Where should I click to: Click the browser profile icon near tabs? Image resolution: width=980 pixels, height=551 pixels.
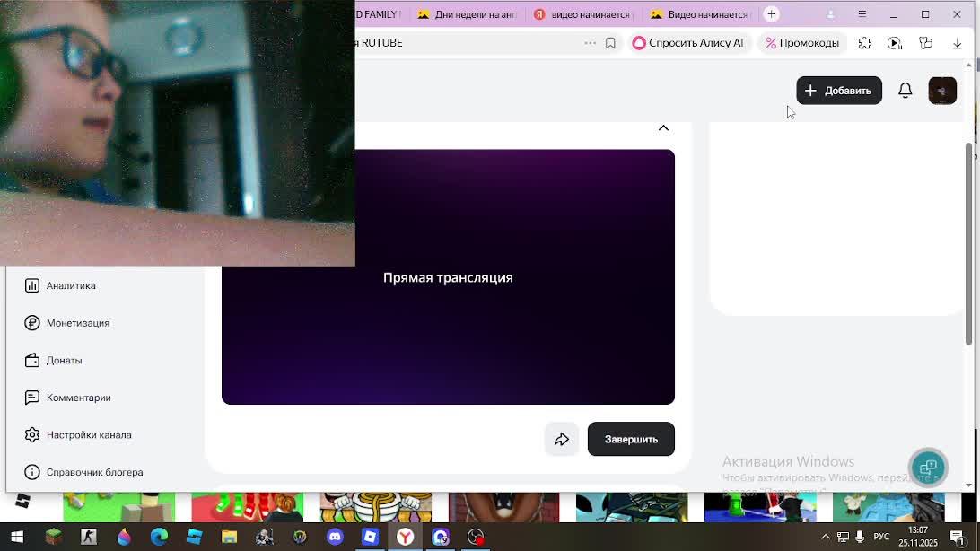click(x=831, y=14)
